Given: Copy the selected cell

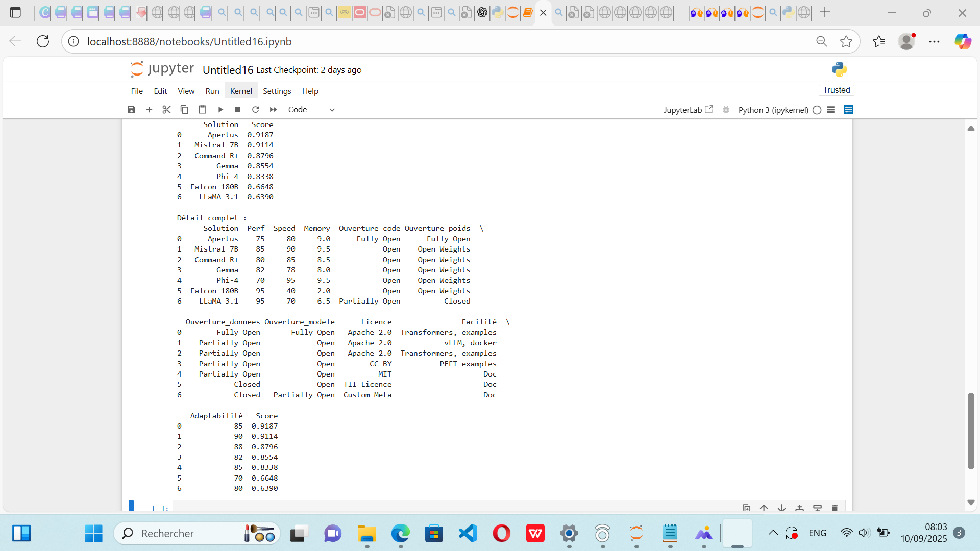Looking at the screenshot, I should coord(184,109).
